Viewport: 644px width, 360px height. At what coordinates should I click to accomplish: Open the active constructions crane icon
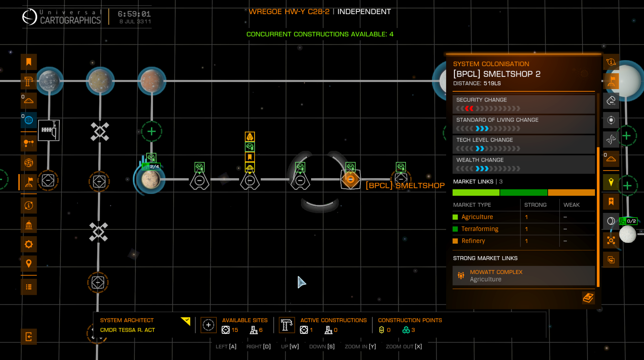click(x=287, y=325)
